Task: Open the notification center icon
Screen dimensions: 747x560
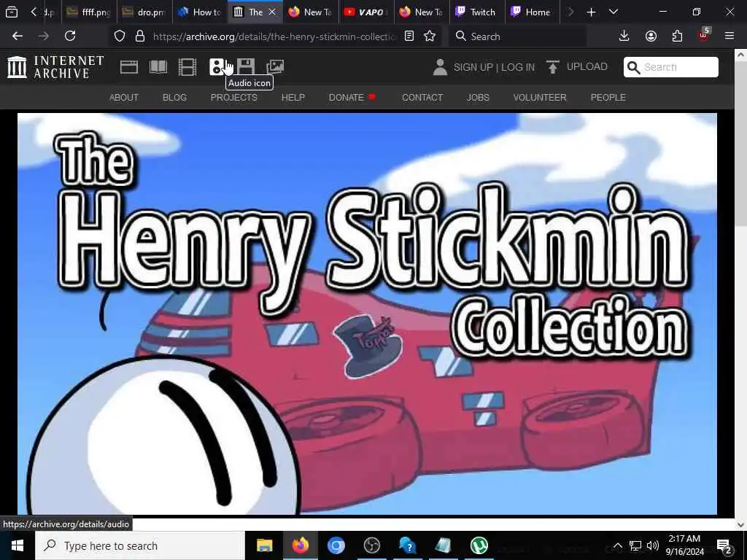Action: (724, 545)
